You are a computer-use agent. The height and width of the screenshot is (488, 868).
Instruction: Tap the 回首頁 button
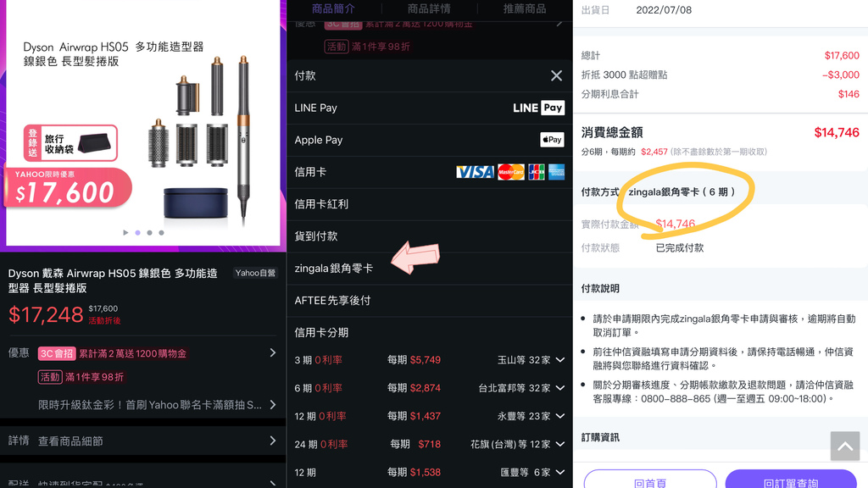pos(650,480)
